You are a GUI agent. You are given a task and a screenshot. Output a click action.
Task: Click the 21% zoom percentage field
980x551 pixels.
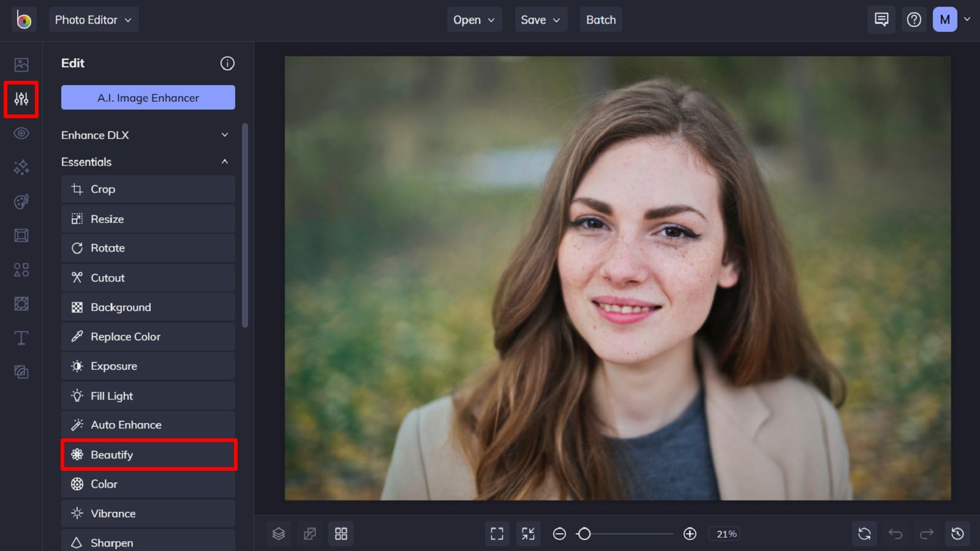tap(725, 533)
